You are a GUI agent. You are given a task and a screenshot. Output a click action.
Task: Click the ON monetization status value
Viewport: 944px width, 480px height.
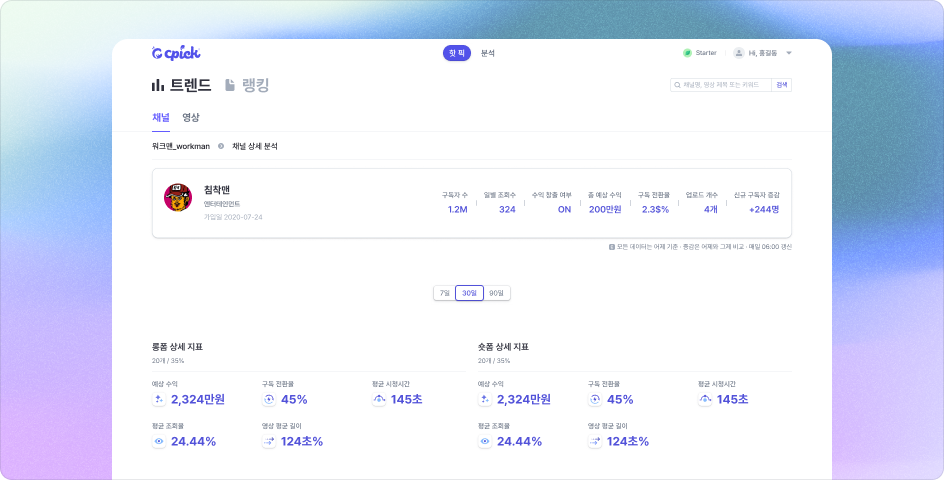(564, 209)
